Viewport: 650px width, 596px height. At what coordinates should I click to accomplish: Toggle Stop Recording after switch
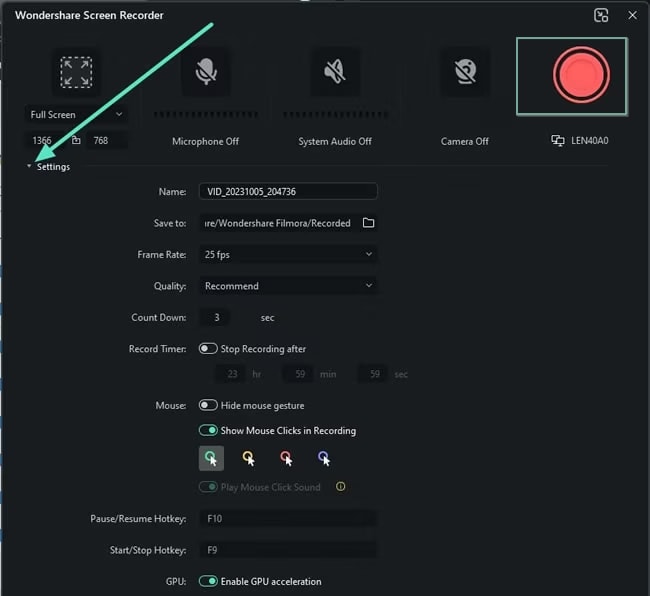208,349
